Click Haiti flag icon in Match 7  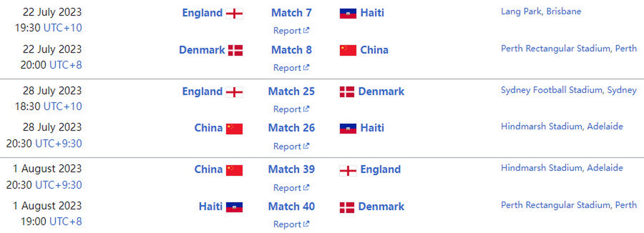(x=348, y=13)
